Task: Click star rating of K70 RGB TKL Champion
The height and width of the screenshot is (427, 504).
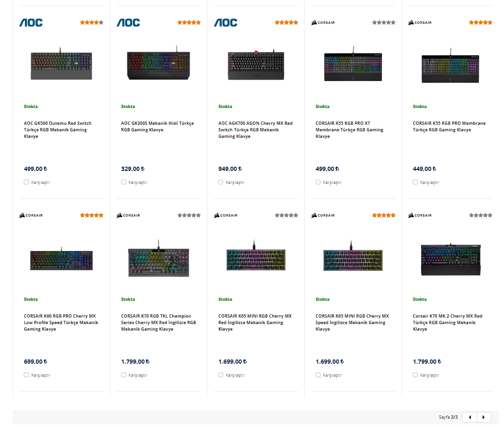Action: pyautogui.click(x=189, y=215)
